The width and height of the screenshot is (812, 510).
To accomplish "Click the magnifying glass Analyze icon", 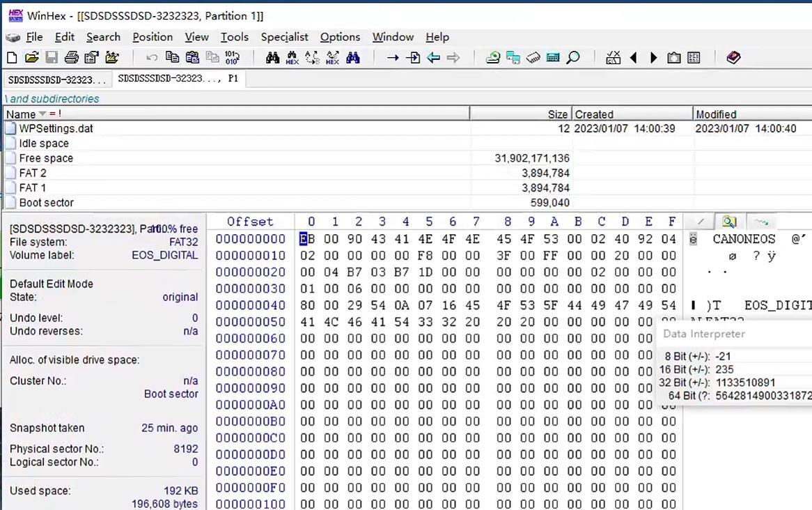I will click(x=572, y=58).
